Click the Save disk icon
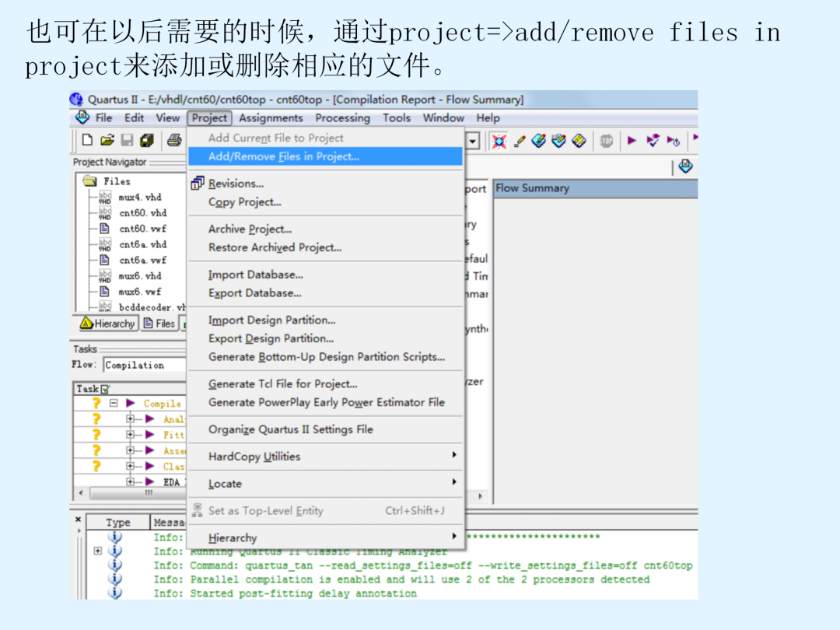This screenshot has width=840, height=630. (127, 140)
